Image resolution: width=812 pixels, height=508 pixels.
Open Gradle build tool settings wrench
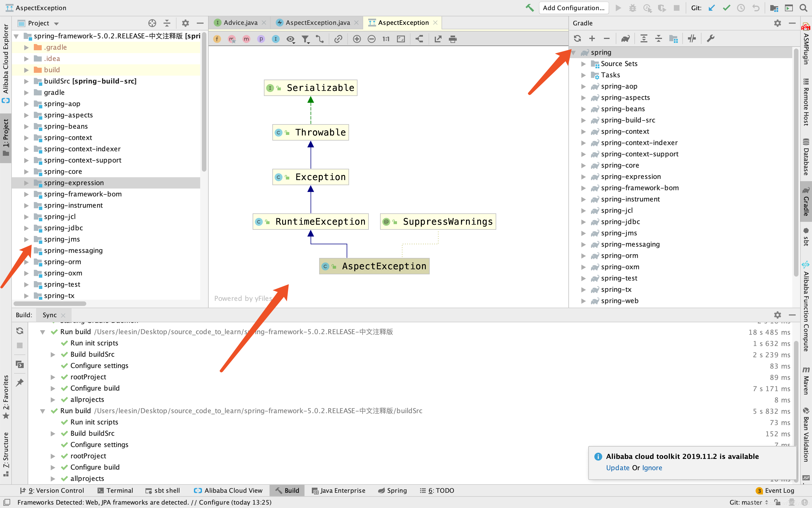coord(710,38)
